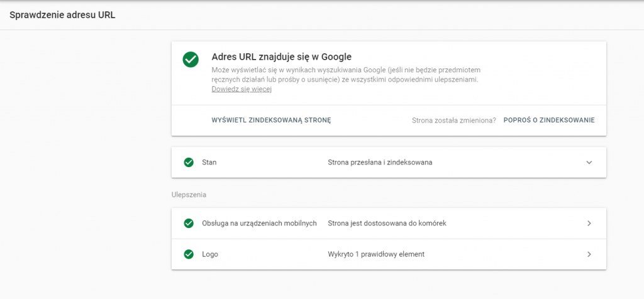Click the Strona przesłana i zindeksowana status text
Image resolution: width=644 pixels, height=299 pixels.
click(380, 162)
